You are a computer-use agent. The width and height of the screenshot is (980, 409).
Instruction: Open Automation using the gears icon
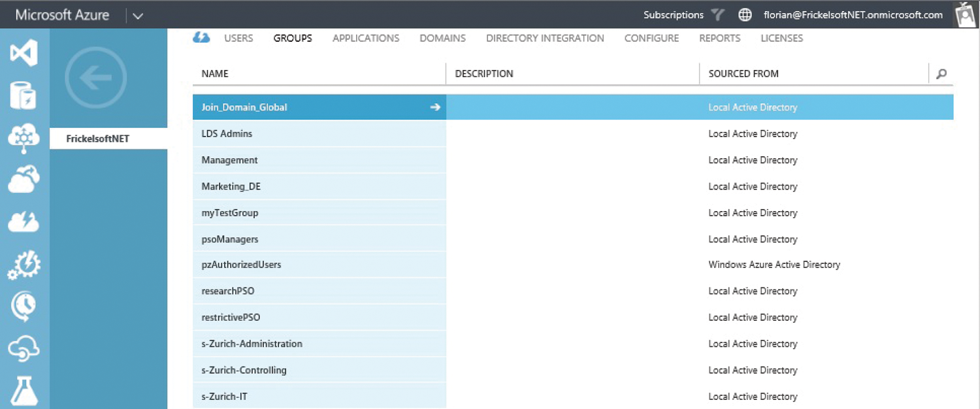[x=24, y=265]
